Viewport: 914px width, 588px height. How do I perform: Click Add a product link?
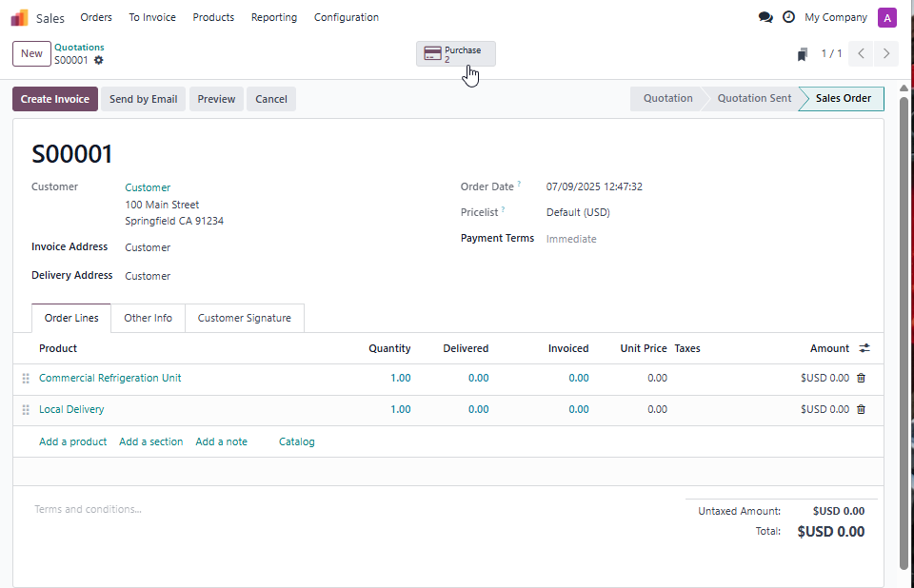coord(72,441)
